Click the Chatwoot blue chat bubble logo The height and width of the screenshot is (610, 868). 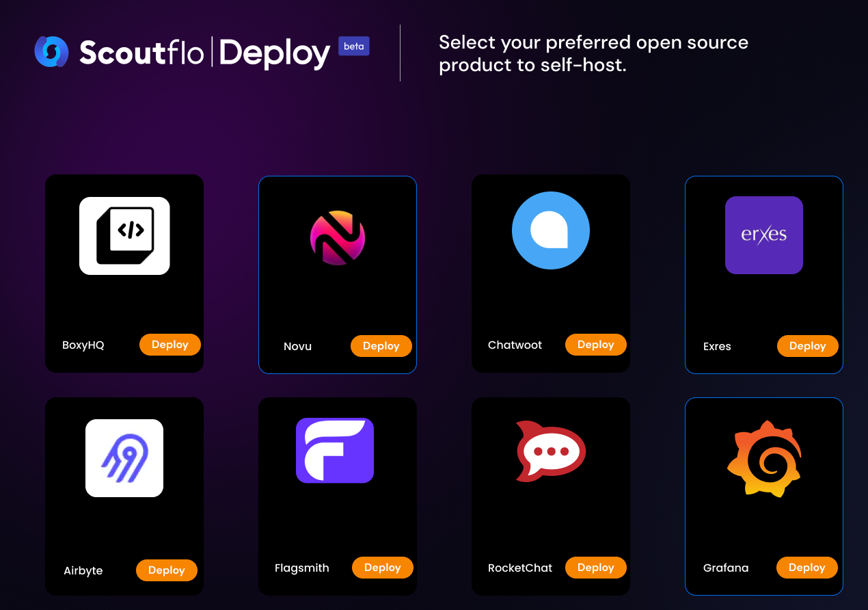tap(551, 230)
